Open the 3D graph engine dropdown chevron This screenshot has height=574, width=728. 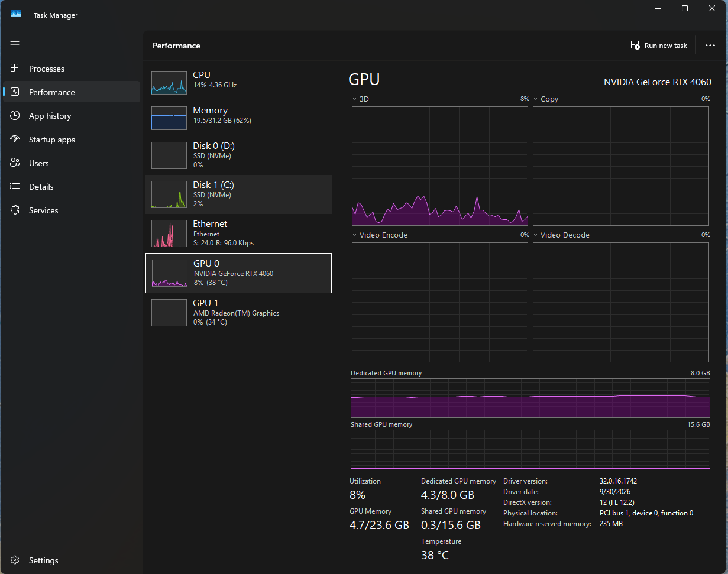pos(354,99)
